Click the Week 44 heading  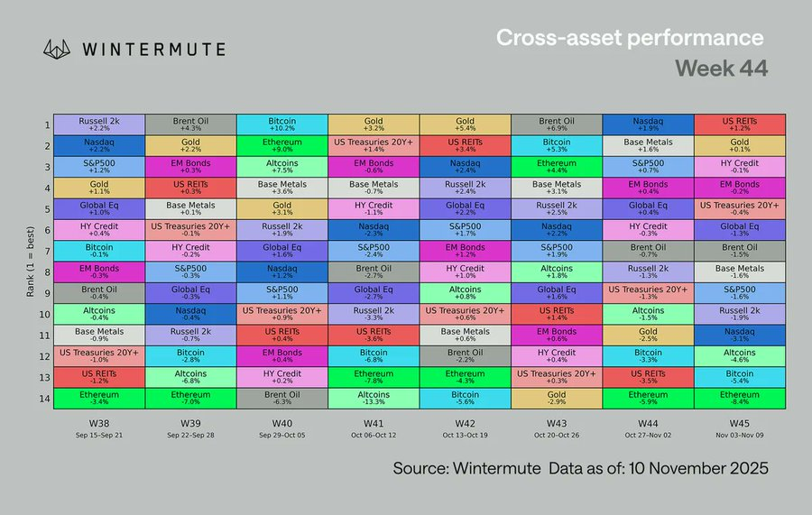click(x=721, y=69)
